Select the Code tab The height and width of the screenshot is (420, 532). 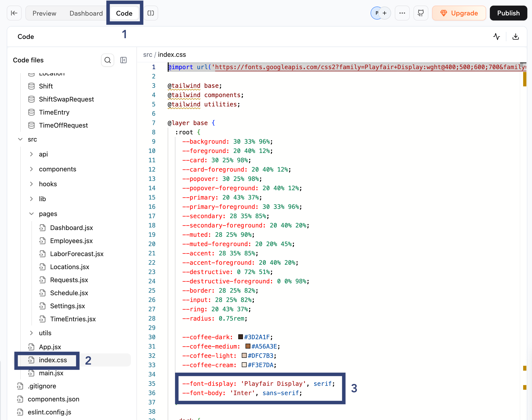[x=124, y=13]
